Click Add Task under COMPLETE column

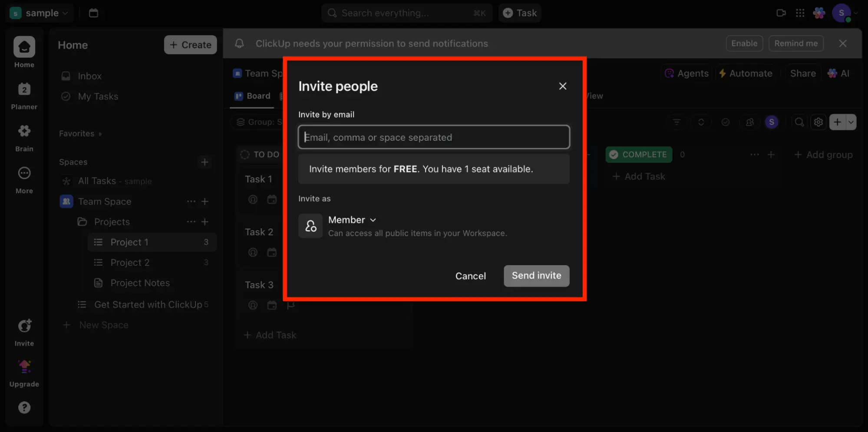click(x=639, y=176)
